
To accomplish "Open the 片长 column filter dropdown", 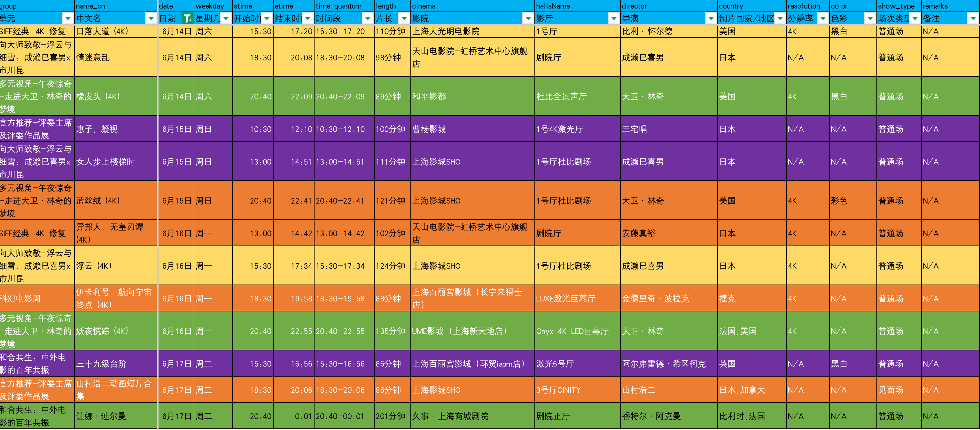I will coord(404,18).
